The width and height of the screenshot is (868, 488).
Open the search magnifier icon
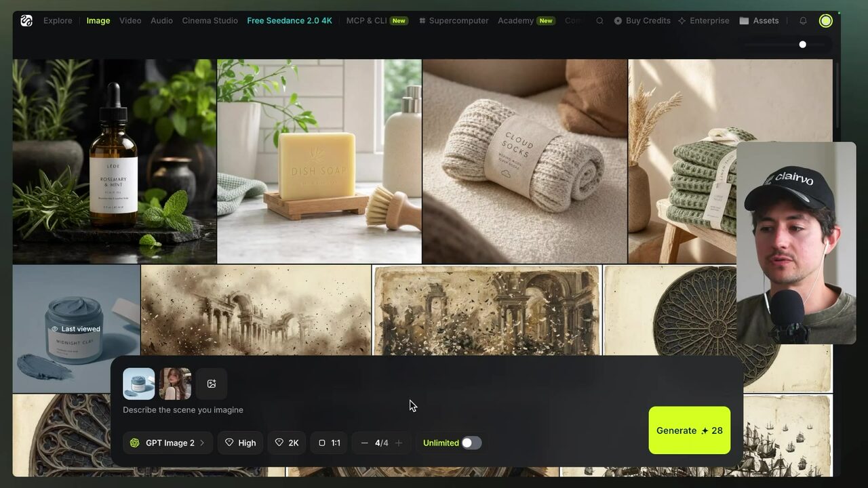click(x=599, y=21)
